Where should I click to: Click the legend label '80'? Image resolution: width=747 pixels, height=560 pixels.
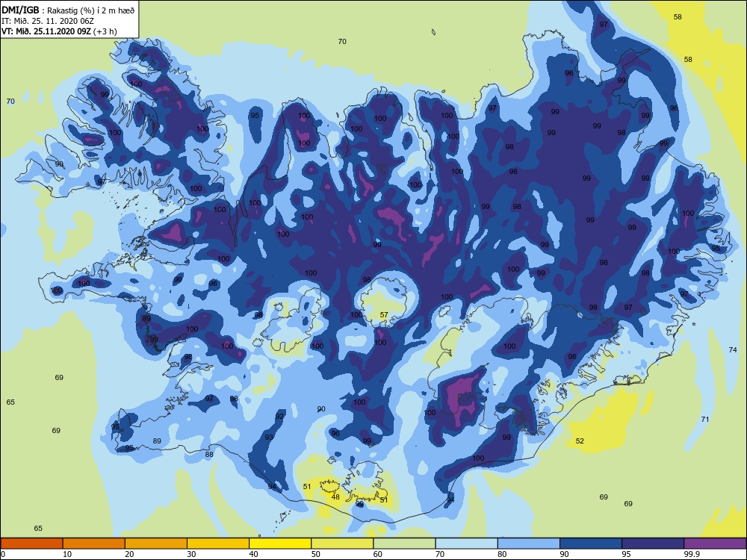pyautogui.click(x=502, y=554)
